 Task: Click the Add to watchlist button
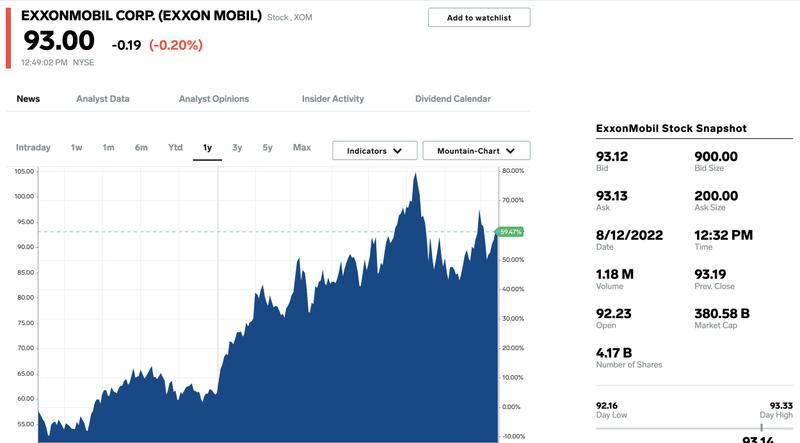click(479, 17)
